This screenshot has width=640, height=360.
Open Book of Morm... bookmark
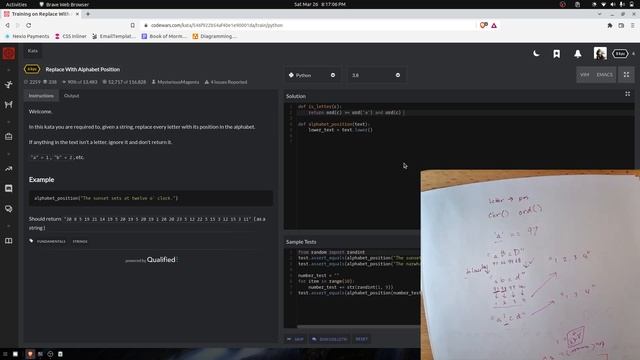(x=164, y=36)
